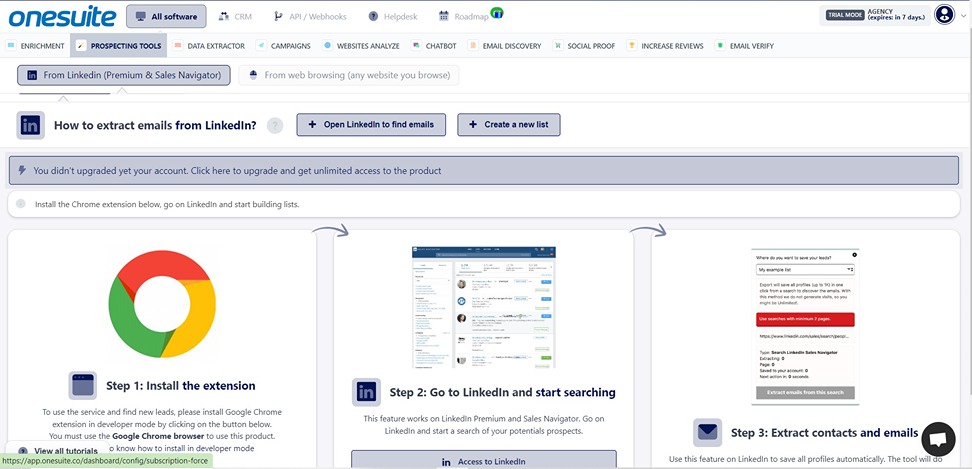Switch to the Chatbot tab
972x469 pixels.
click(434, 46)
